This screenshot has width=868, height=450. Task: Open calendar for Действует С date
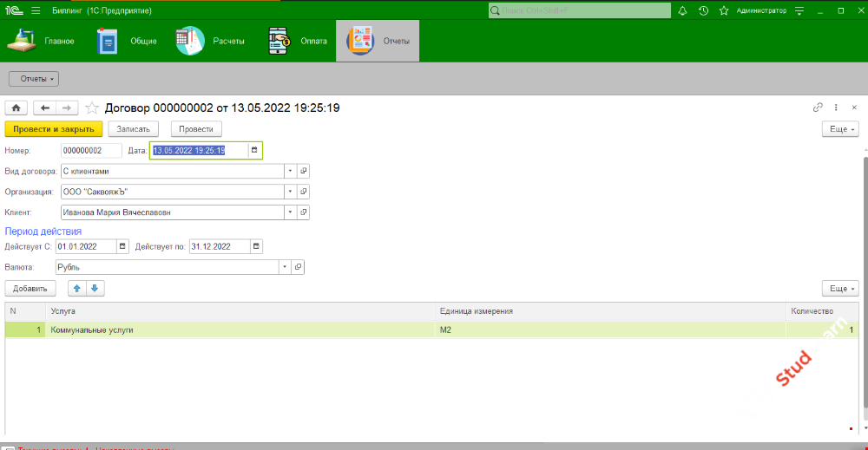pos(122,246)
